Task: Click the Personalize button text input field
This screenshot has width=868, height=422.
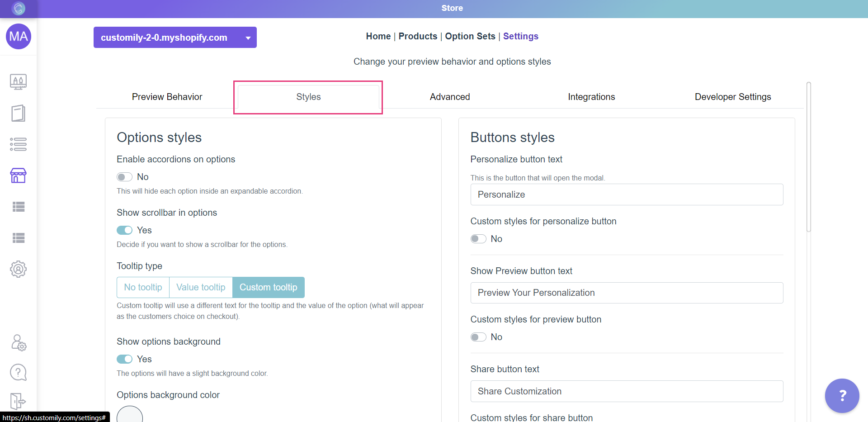Action: tap(627, 194)
